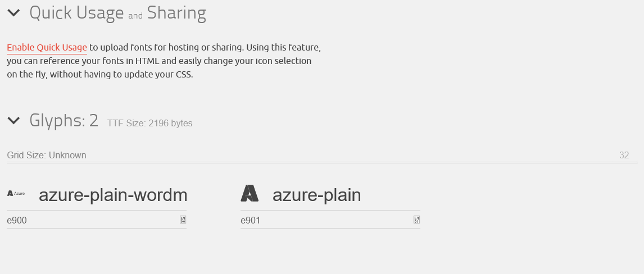Open the Enable Quick Usage link
This screenshot has width=644, height=274.
tap(47, 48)
